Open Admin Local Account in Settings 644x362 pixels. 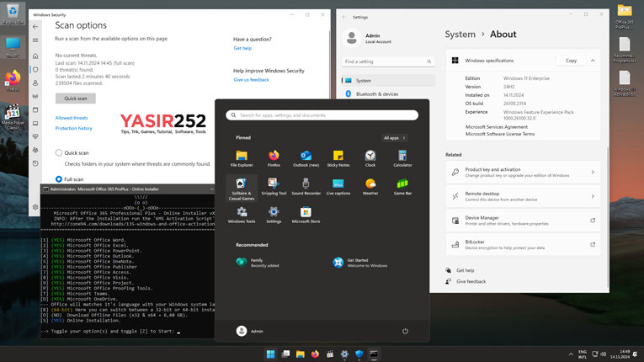(x=368, y=38)
